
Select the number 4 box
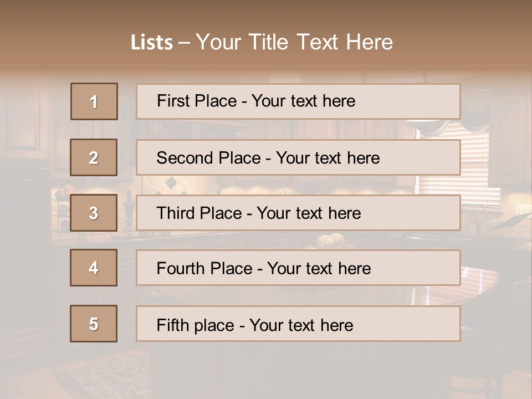coord(94,268)
